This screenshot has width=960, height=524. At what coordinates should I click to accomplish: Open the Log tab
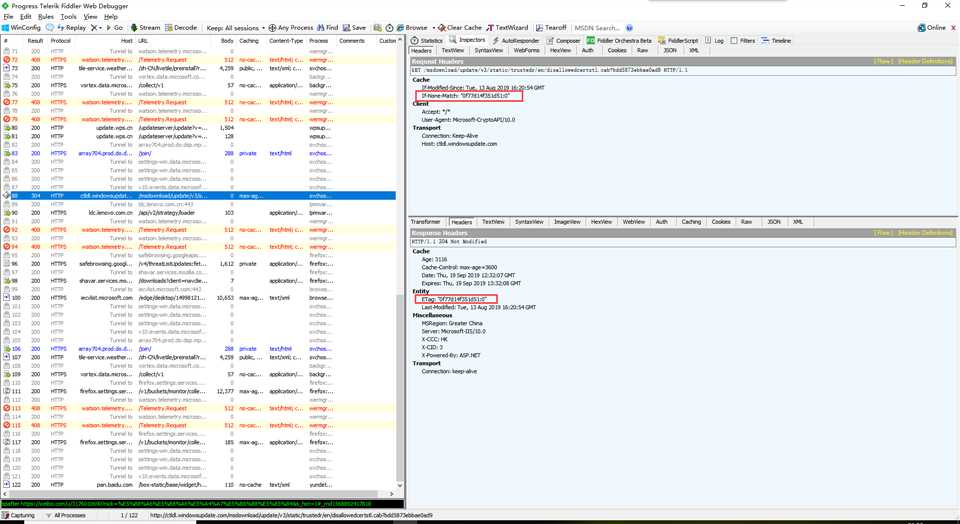714,40
